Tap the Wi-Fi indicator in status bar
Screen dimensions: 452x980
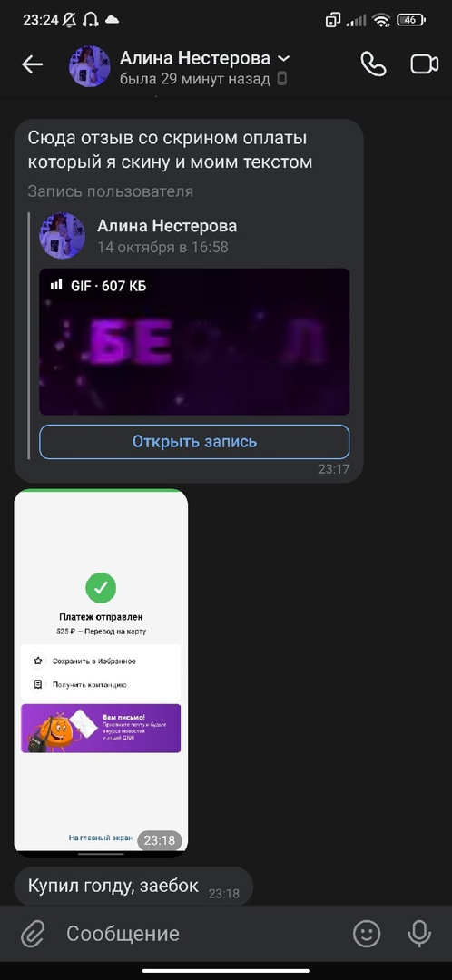[380, 20]
